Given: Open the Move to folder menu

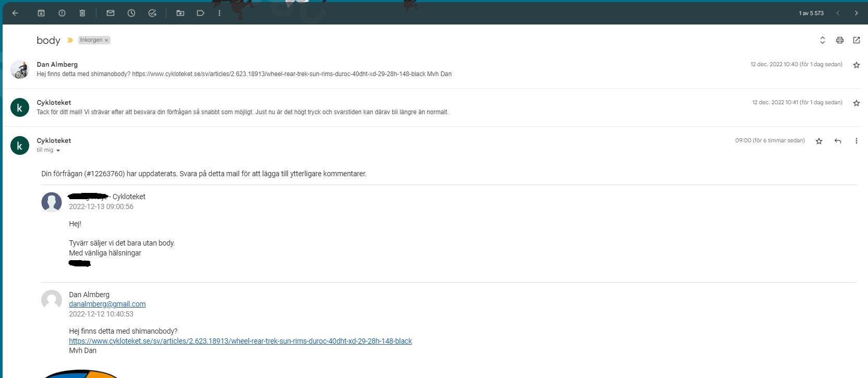Looking at the screenshot, I should [180, 13].
